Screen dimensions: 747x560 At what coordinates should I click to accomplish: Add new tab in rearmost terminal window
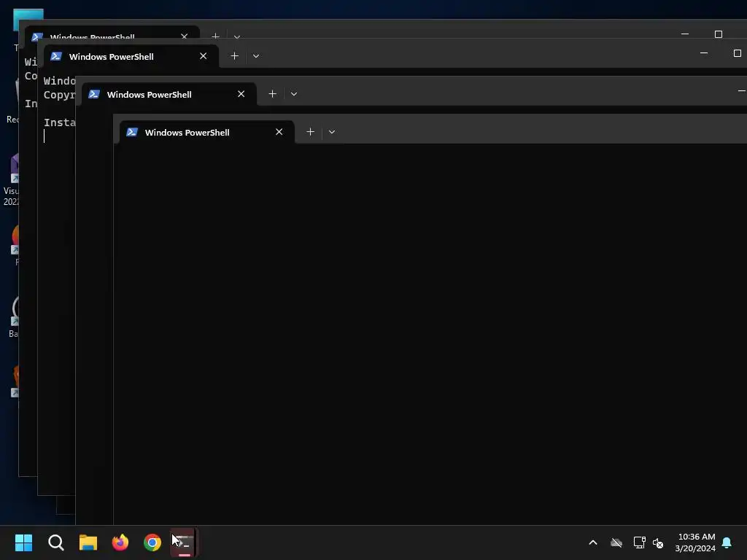pos(215,35)
